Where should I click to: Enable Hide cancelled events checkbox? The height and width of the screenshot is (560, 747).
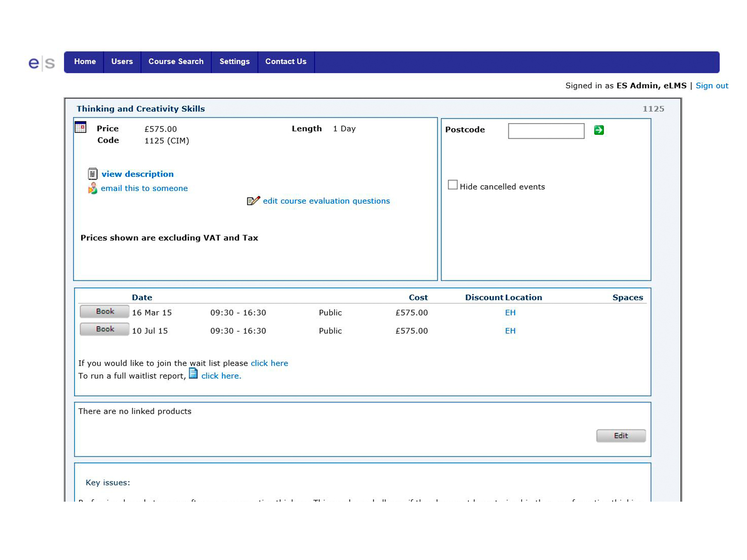[452, 185]
